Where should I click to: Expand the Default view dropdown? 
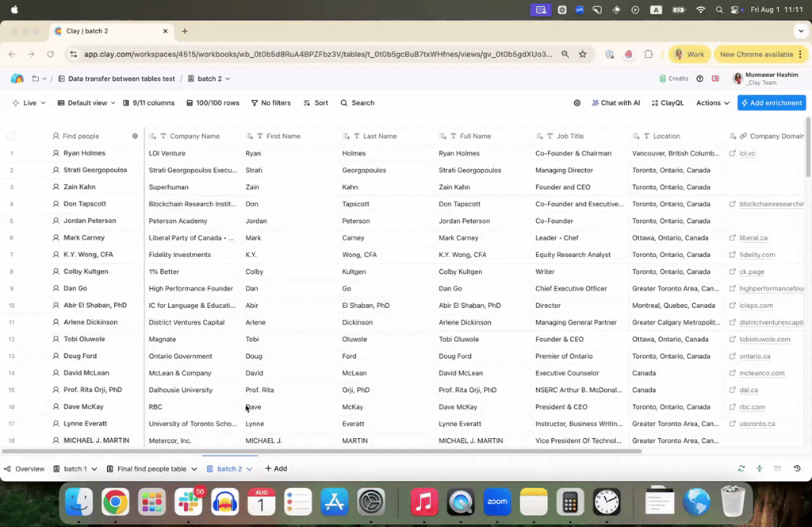pos(86,103)
